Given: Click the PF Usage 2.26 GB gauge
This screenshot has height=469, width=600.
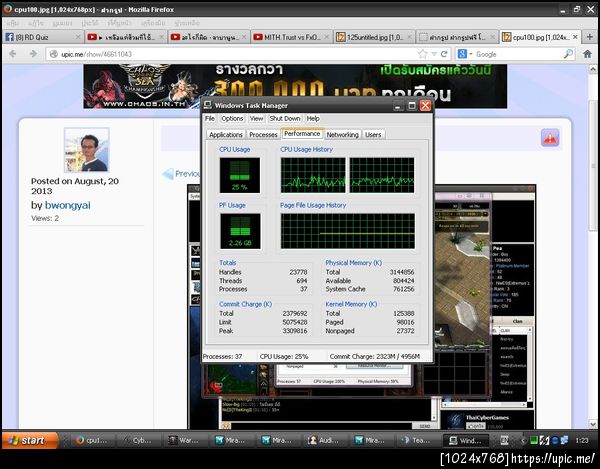Looking at the screenshot, I should click(240, 231).
